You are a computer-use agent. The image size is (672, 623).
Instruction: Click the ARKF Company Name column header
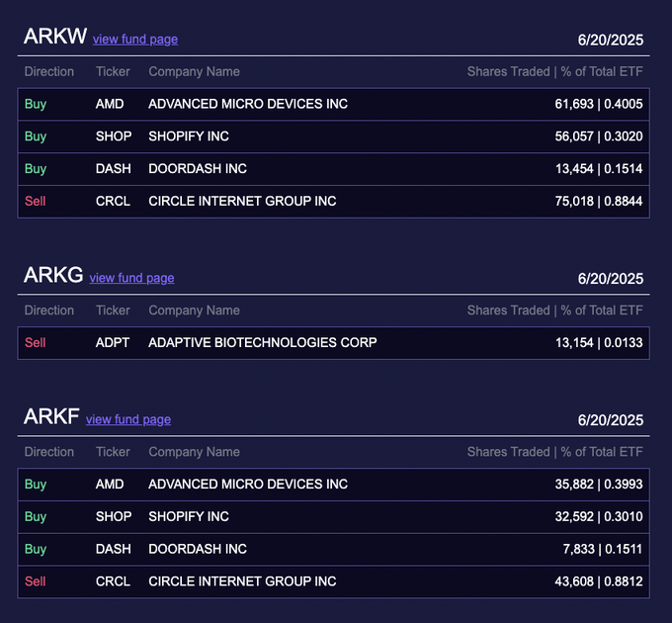194,452
